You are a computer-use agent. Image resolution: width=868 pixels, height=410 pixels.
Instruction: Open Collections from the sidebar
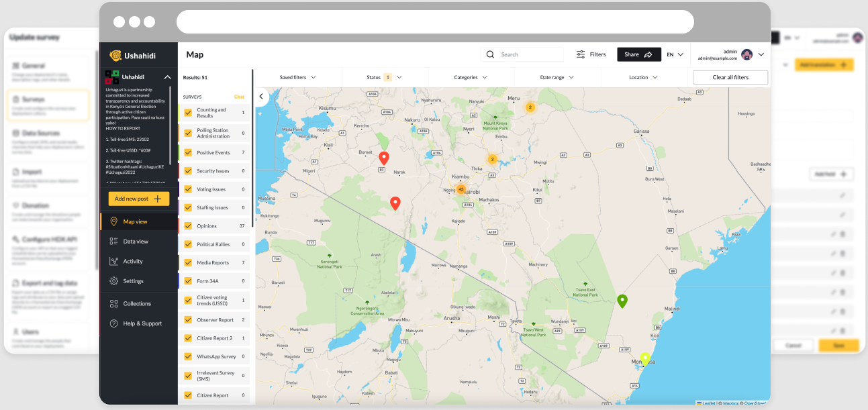pyautogui.click(x=136, y=303)
